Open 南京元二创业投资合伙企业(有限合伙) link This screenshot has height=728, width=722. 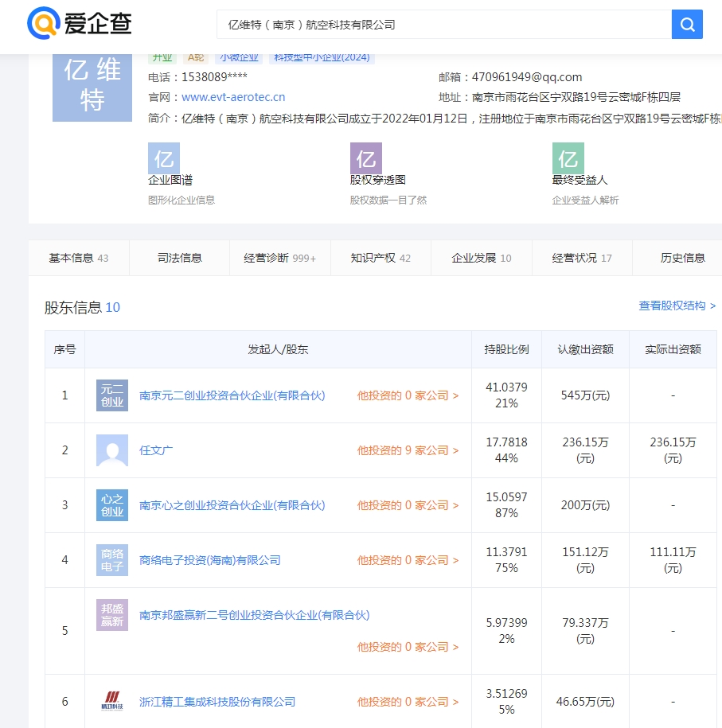[x=232, y=395]
